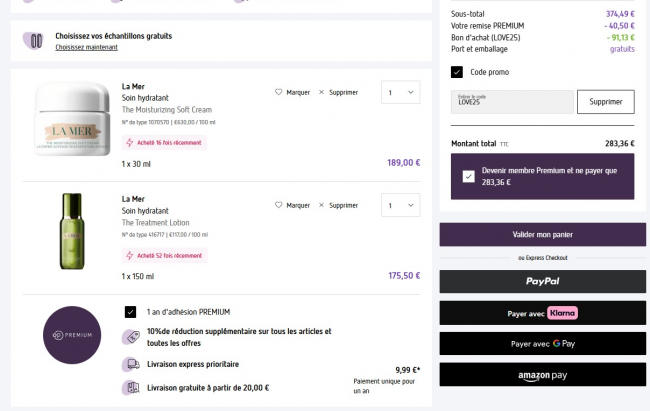Open the Choisissez maintenant samples link
Screen dimensions: 650x411
[x=86, y=47]
